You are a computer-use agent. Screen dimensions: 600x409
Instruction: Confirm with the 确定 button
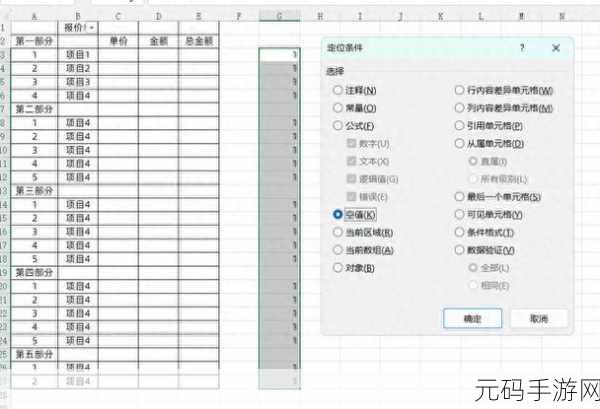point(473,318)
